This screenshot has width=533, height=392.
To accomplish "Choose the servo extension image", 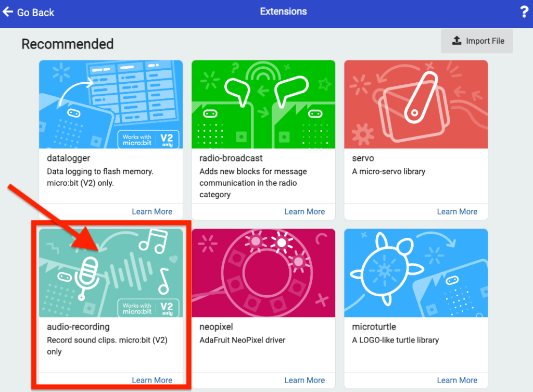I will coord(416,104).
